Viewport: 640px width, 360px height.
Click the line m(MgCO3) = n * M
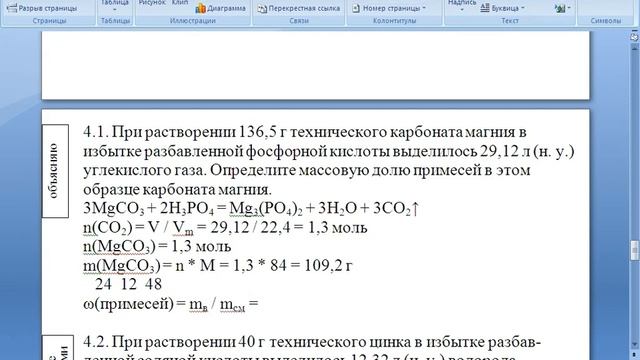click(218, 266)
